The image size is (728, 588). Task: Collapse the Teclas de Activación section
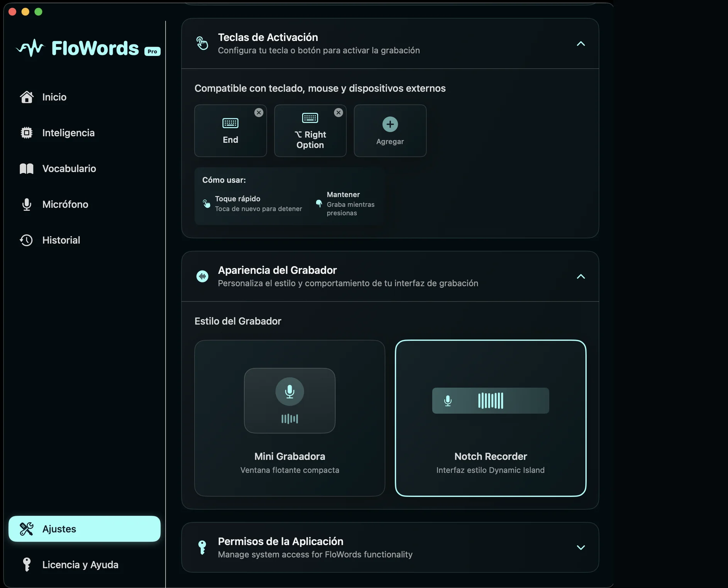581,44
